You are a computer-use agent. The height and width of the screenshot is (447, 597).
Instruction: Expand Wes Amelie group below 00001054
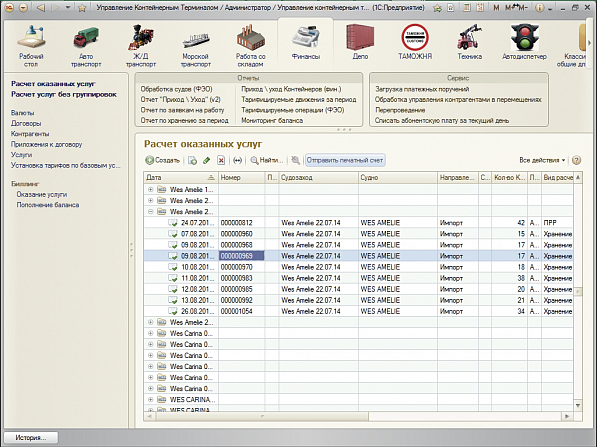point(150,322)
